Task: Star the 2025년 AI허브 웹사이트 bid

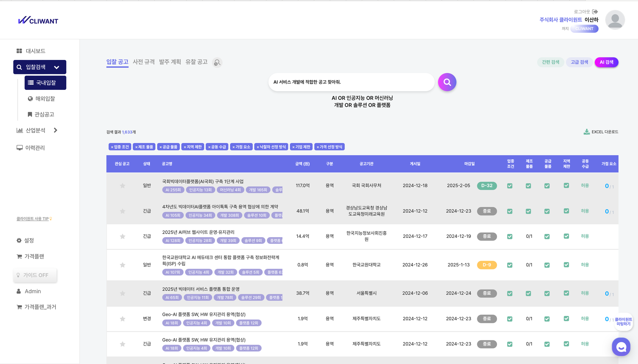Action: (x=122, y=236)
